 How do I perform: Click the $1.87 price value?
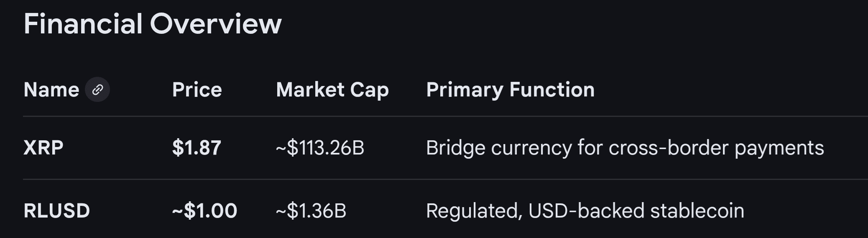pos(197,148)
